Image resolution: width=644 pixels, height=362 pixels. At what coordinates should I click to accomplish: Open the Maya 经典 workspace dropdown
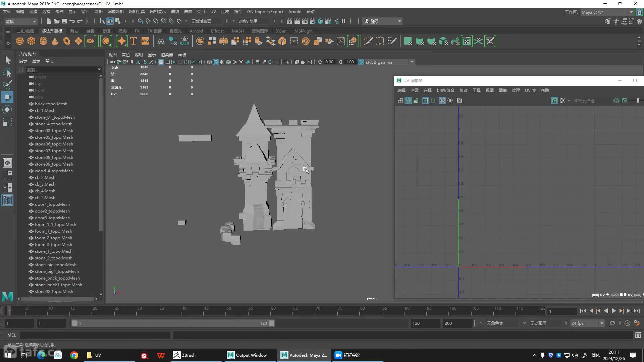point(607,12)
